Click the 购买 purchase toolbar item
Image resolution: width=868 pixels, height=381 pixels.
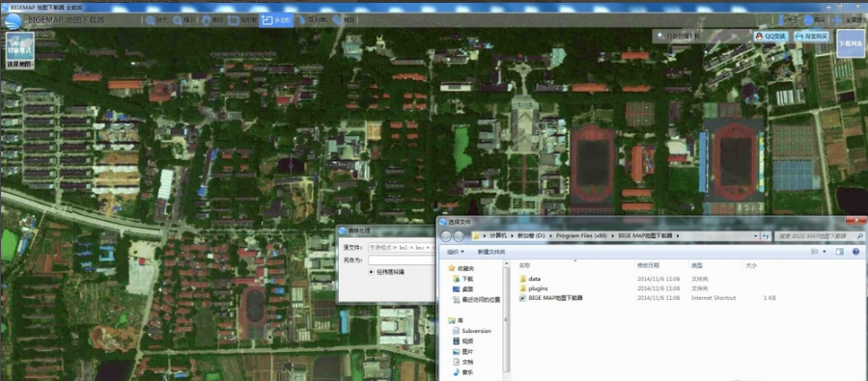click(814, 20)
